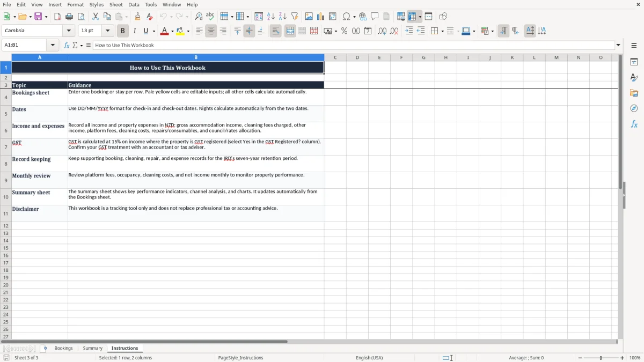Open the Open-file dropdown arrow
Screen dimensions: 644x362
tap(30, 17)
